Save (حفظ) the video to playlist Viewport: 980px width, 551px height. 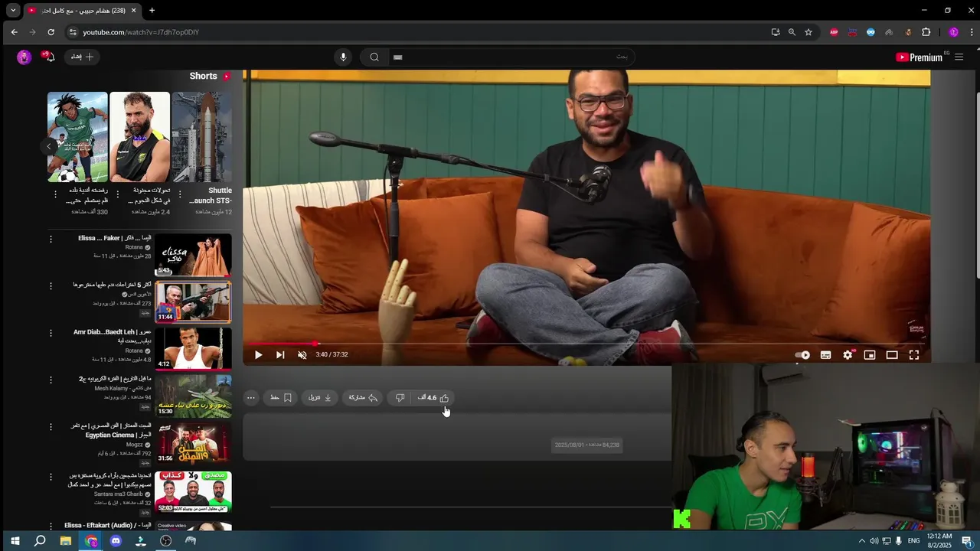pos(281,398)
